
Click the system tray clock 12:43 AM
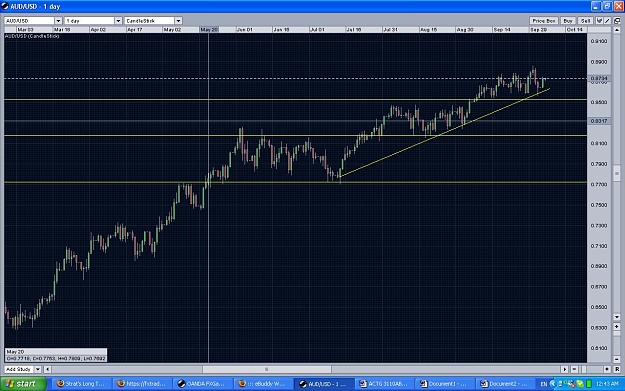(x=607, y=384)
